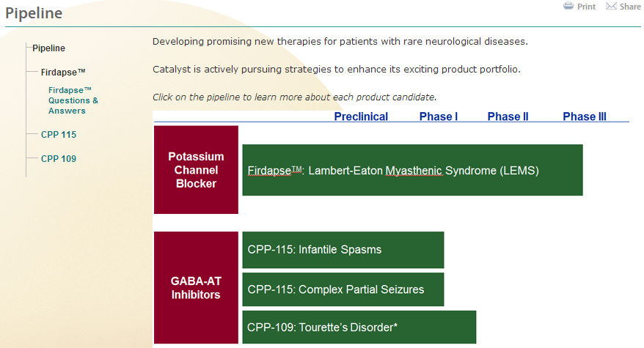Click the Print printer icon
This screenshot has width=644, height=348.
[568, 6]
